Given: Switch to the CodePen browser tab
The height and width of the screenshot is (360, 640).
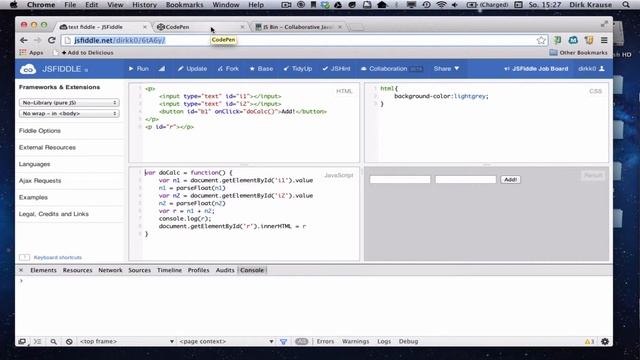Looking at the screenshot, I should click(200, 27).
